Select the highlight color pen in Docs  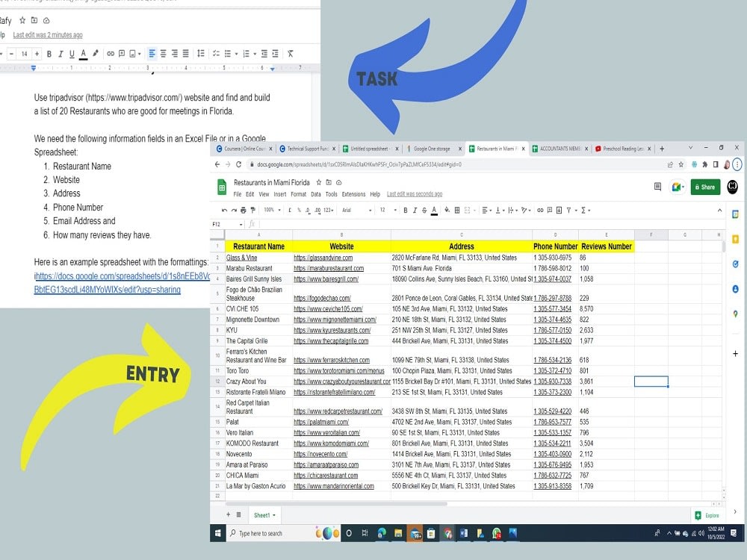96,53
